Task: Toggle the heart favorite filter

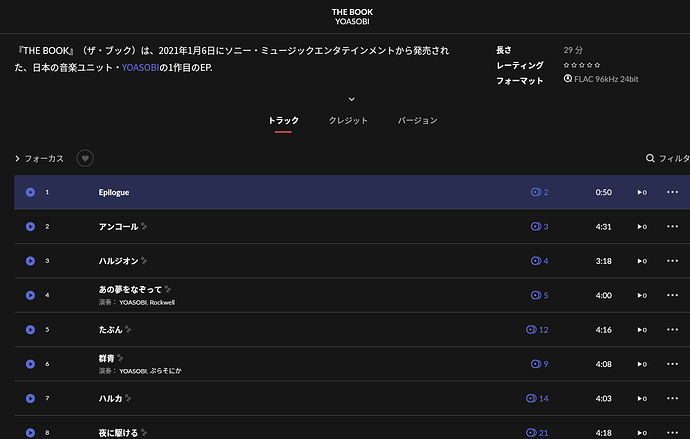Action: point(85,158)
